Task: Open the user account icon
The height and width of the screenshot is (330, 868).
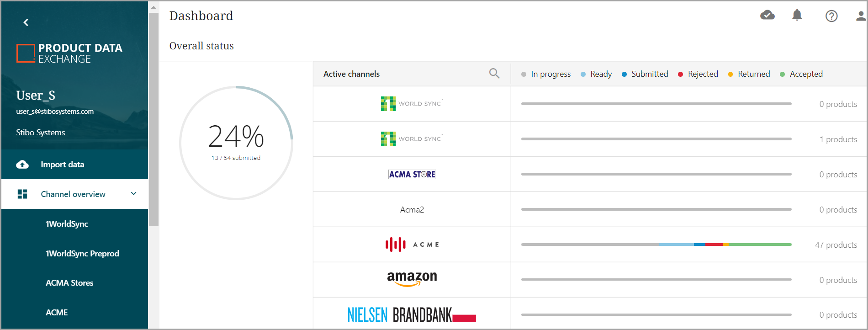Action: click(861, 16)
